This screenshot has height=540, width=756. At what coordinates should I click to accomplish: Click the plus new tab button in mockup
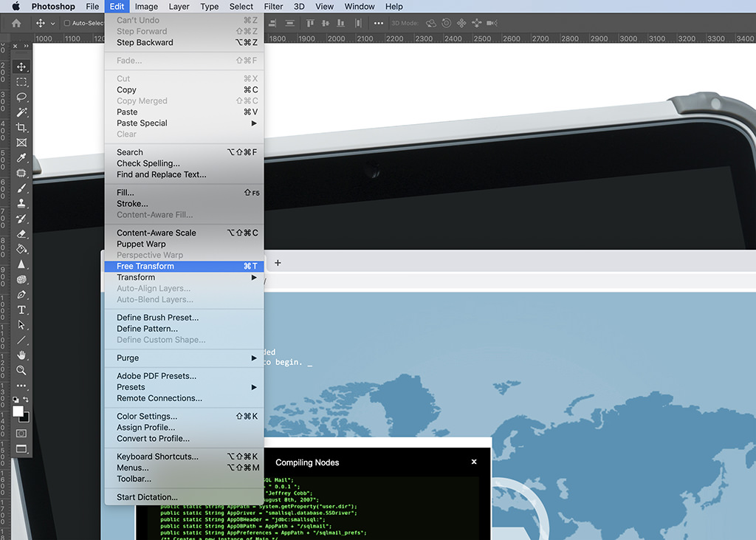pyautogui.click(x=278, y=263)
